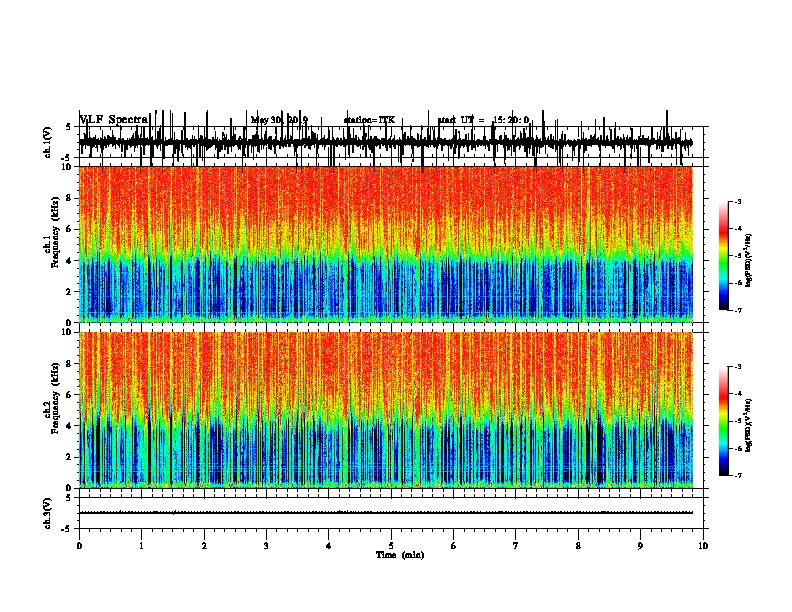Click the "log(PSD)" label of ch.2 color bar
Viewport: 792px width, 612px height.
(x=749, y=425)
